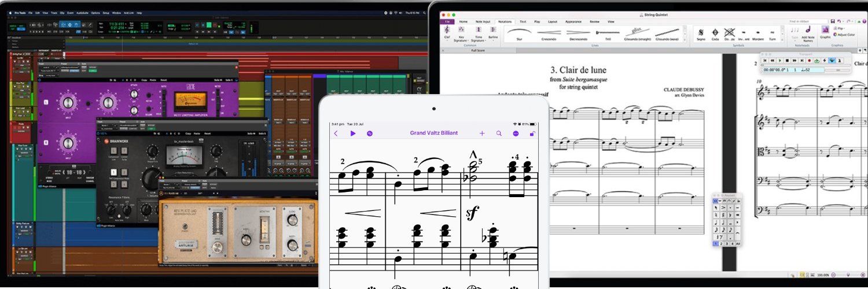Switch to the Sibelius Play tab

[537, 22]
